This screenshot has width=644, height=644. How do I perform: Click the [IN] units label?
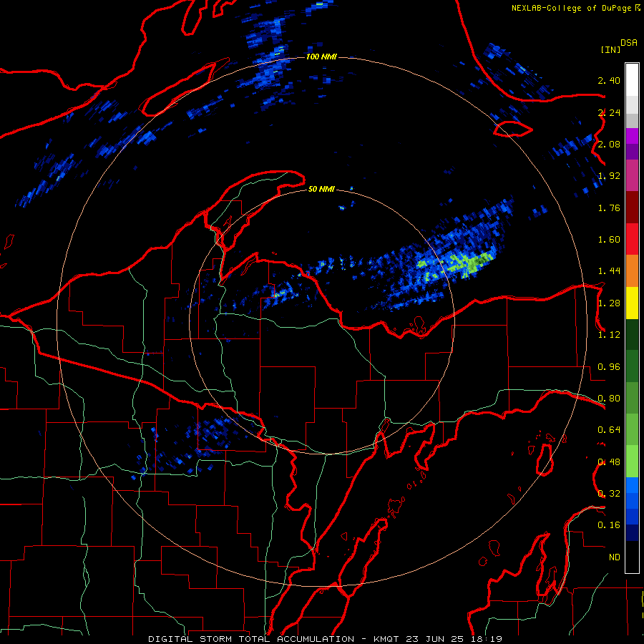[x=611, y=49]
